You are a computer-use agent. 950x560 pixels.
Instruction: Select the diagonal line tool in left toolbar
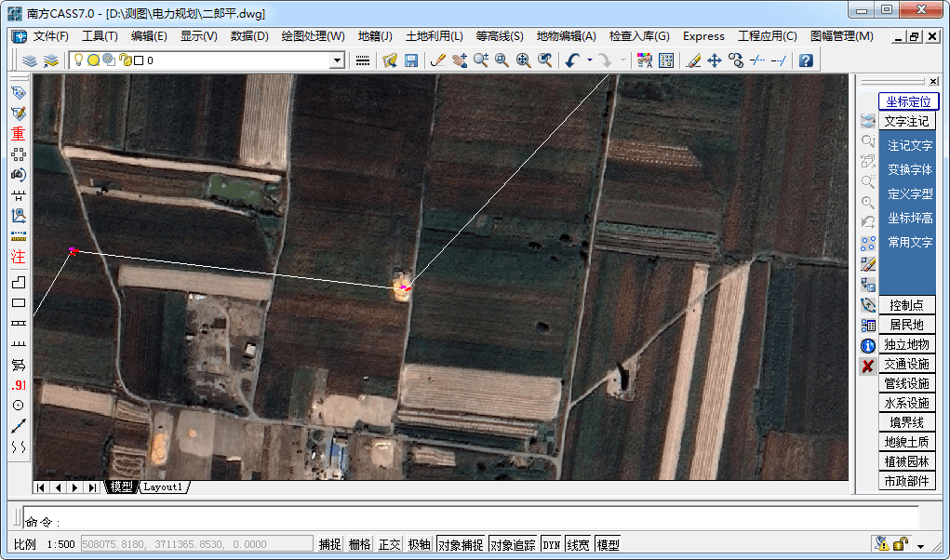pyautogui.click(x=19, y=426)
